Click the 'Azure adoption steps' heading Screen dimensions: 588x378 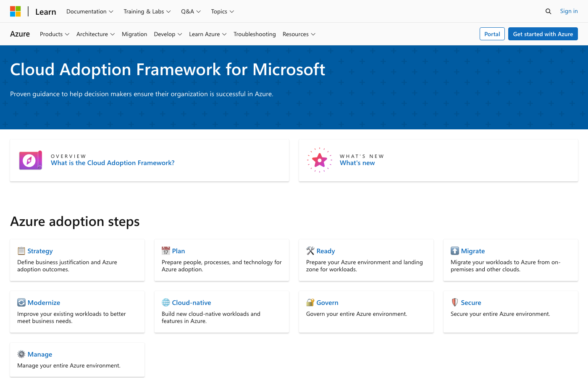(x=75, y=221)
